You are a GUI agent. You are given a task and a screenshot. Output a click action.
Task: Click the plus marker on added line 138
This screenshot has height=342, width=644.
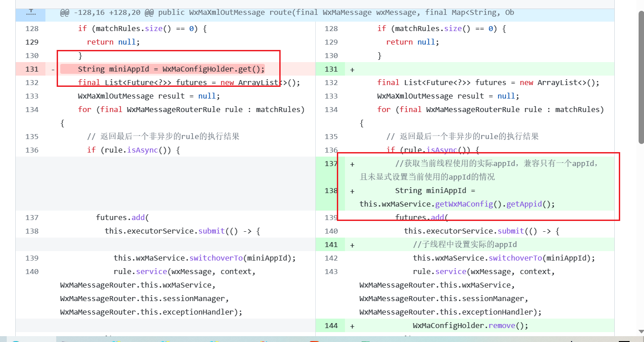coord(352,191)
